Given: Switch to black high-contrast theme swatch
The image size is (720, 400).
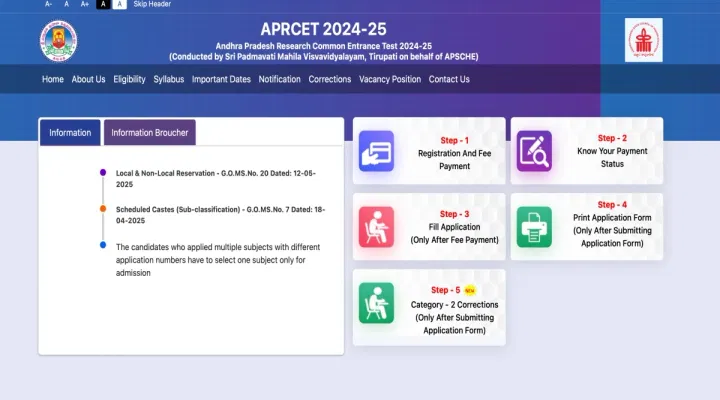Looking at the screenshot, I should (102, 4).
